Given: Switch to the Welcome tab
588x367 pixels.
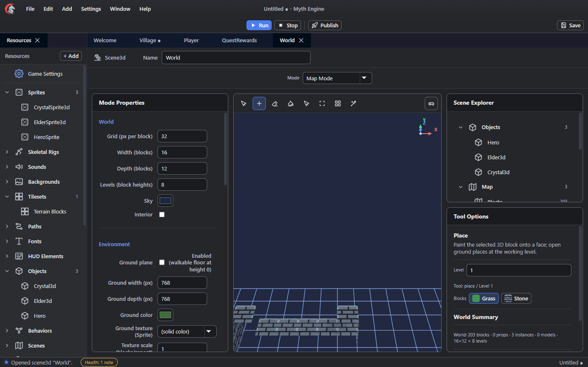Looking at the screenshot, I should pyautogui.click(x=105, y=40).
